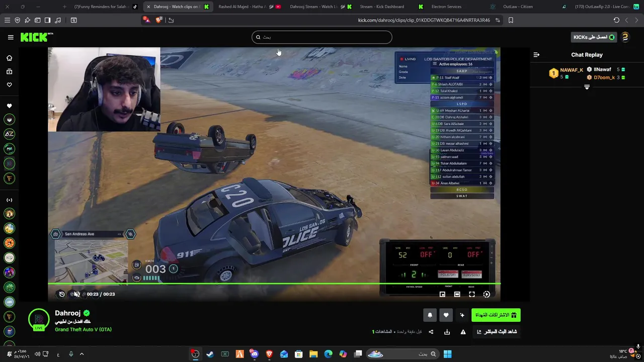Screen dimensions: 644x362
Task: Click the heart follow button
Action: 446,315
